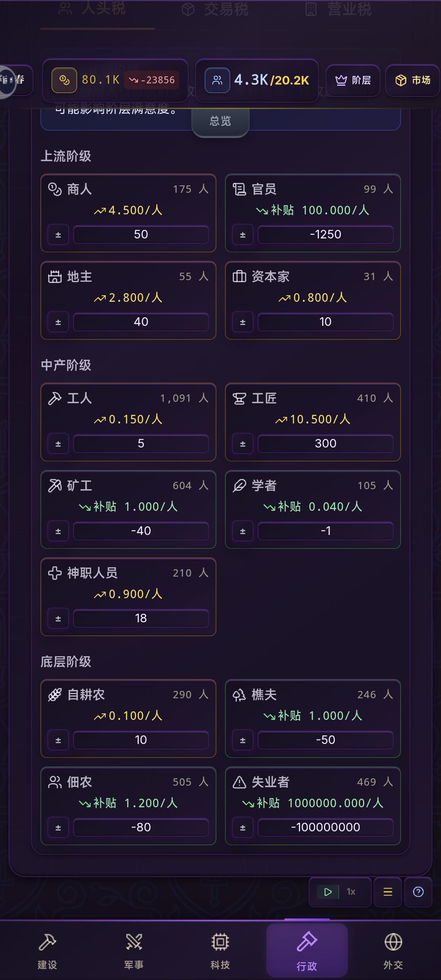Switch to the 交易税 tab
Screen dimensions: 441x980
216,9
